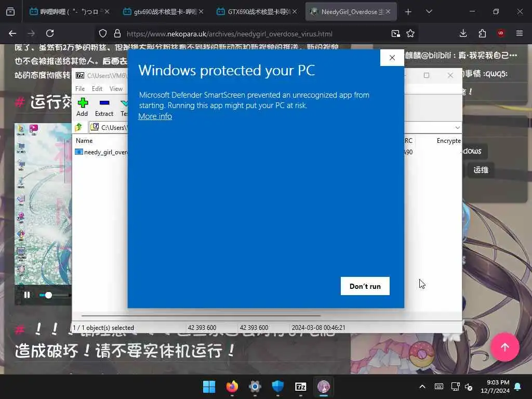Click the Add icon in 7-Zip
The image size is (532, 399).
tap(82, 107)
